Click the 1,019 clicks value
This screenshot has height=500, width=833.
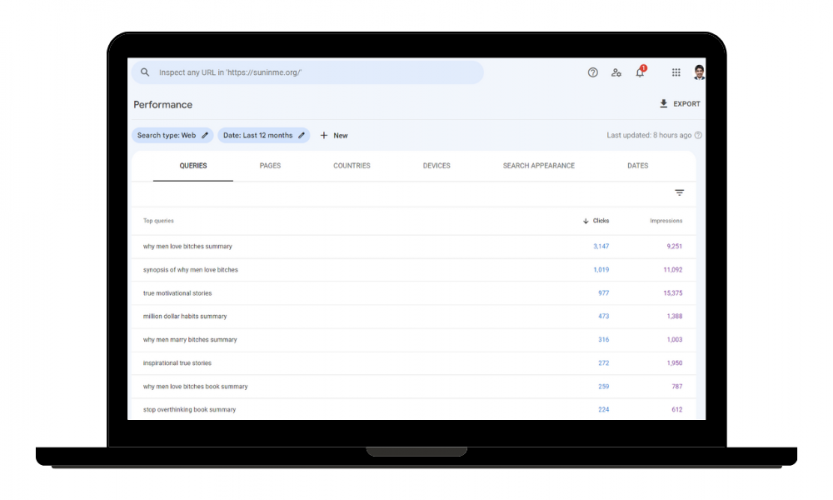point(601,270)
